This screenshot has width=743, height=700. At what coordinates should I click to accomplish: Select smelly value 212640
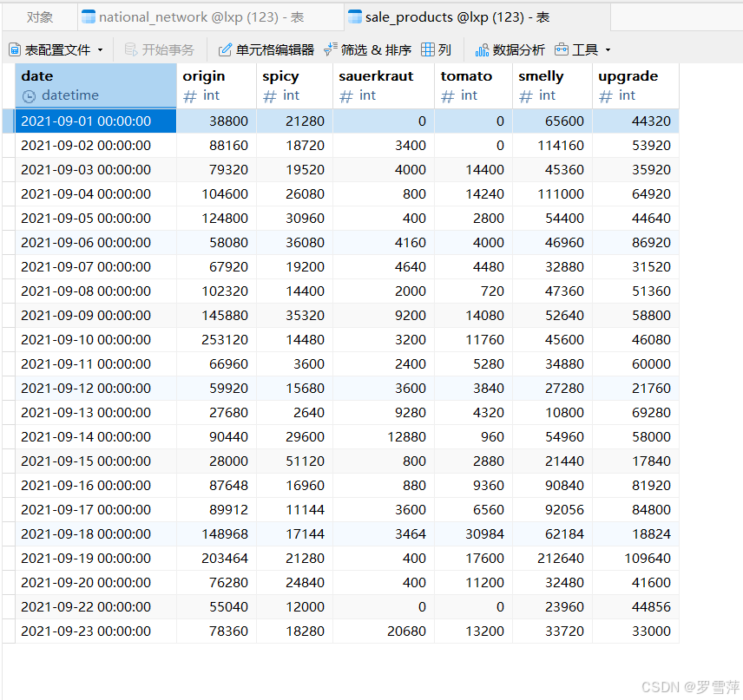click(552, 558)
